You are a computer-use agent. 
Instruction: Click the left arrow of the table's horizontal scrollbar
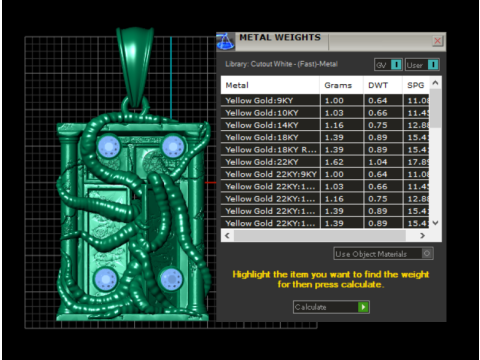(x=227, y=235)
